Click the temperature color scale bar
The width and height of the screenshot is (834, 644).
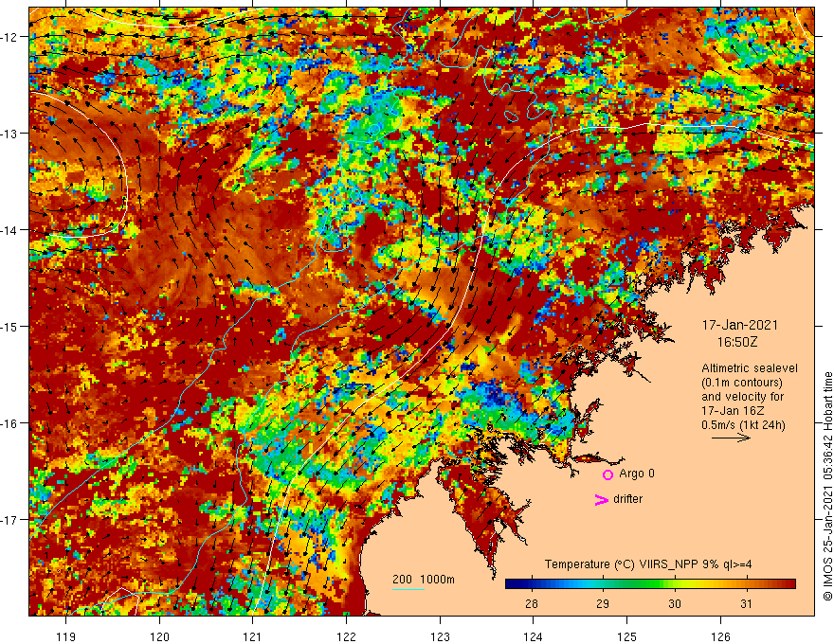[x=650, y=584]
